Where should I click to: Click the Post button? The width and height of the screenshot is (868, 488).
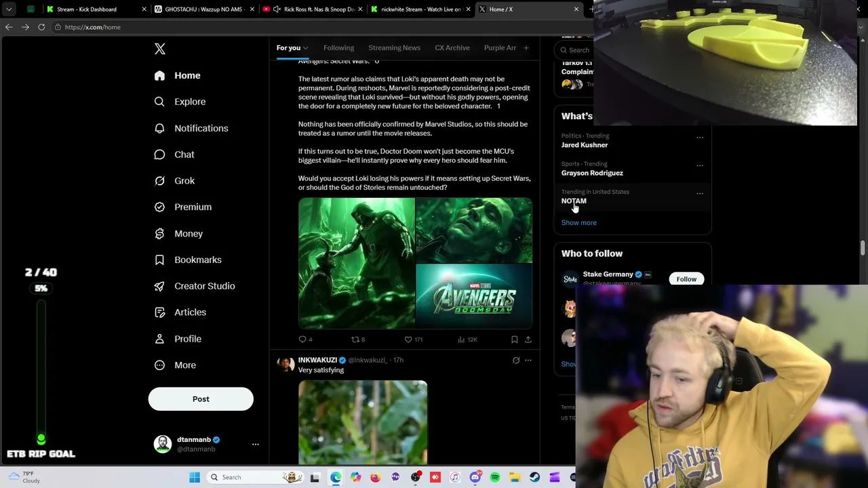tap(201, 399)
